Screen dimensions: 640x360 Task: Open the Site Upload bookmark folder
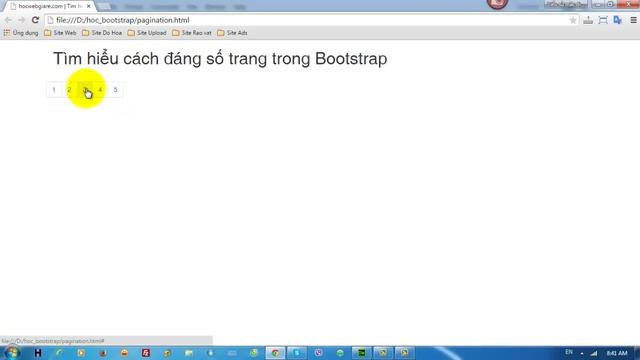click(147, 33)
